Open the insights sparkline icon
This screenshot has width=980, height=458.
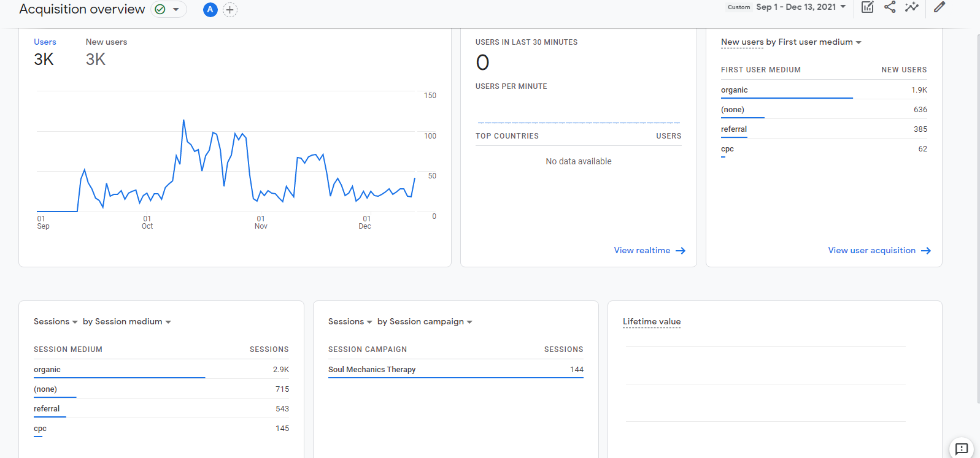point(912,7)
